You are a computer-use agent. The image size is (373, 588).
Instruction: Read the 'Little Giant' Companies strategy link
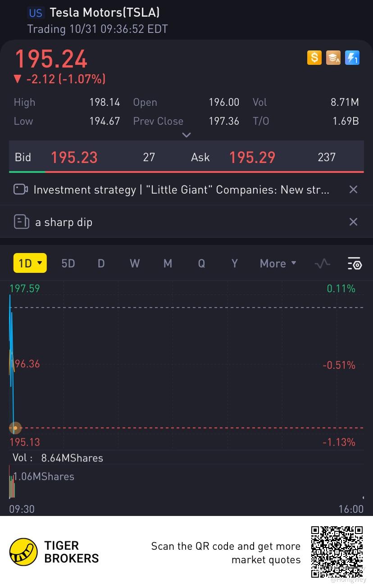pos(182,190)
